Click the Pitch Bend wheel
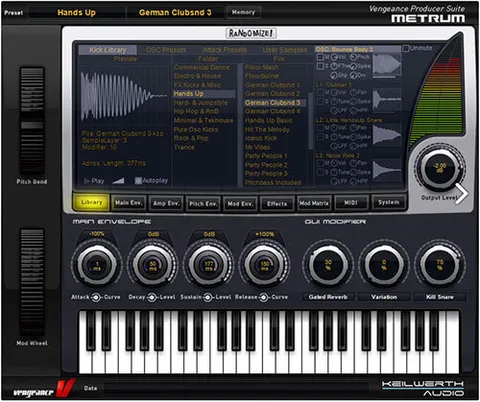480x402 pixels. 32,121
